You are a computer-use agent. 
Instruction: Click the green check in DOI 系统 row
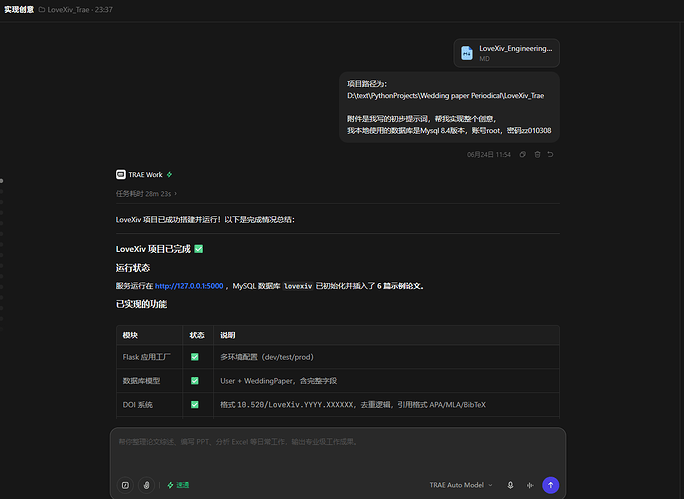pos(195,405)
